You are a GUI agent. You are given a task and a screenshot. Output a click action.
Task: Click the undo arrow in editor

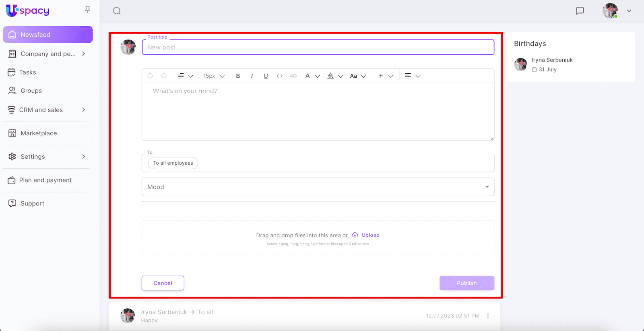pos(150,76)
